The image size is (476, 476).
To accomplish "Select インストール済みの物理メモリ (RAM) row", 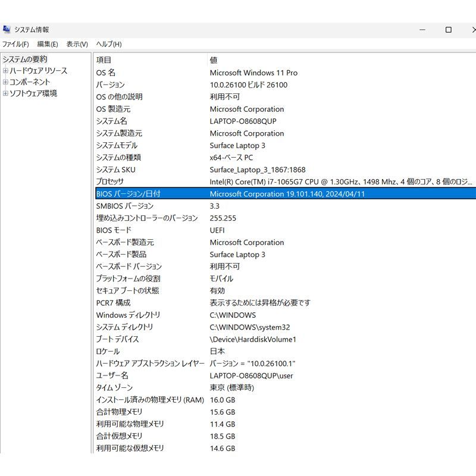I will click(286, 400).
